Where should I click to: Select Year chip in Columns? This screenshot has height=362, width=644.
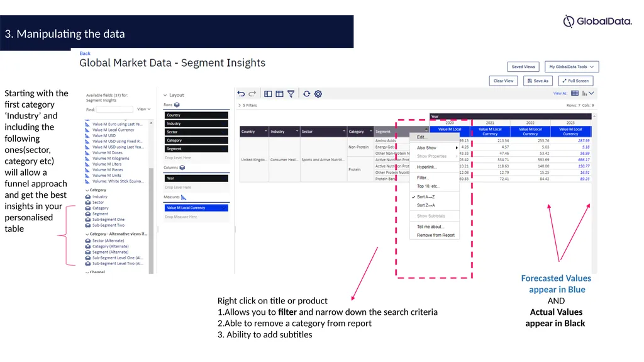point(196,178)
